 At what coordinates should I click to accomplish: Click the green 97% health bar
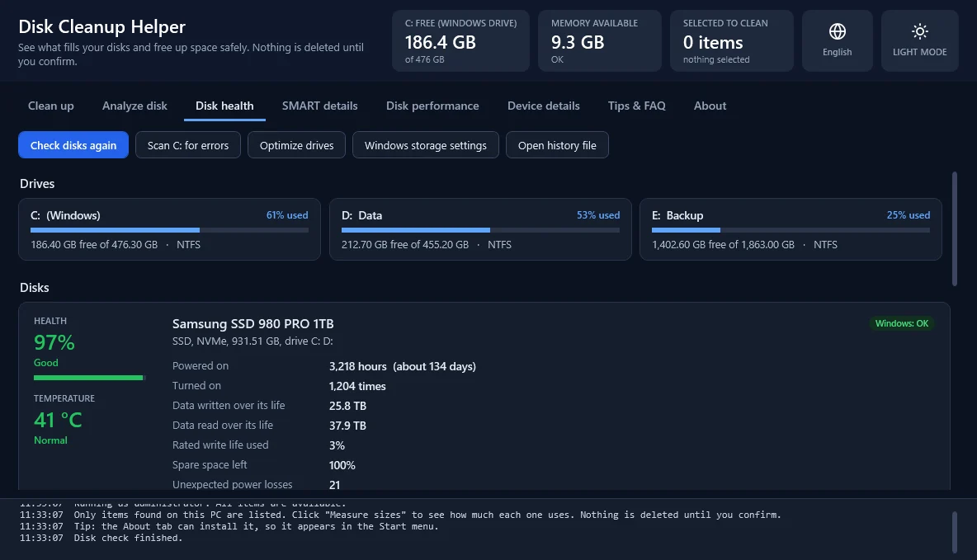point(89,378)
